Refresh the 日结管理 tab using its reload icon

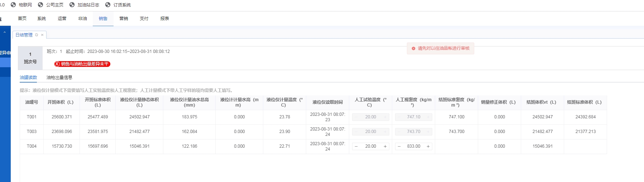tap(37, 35)
